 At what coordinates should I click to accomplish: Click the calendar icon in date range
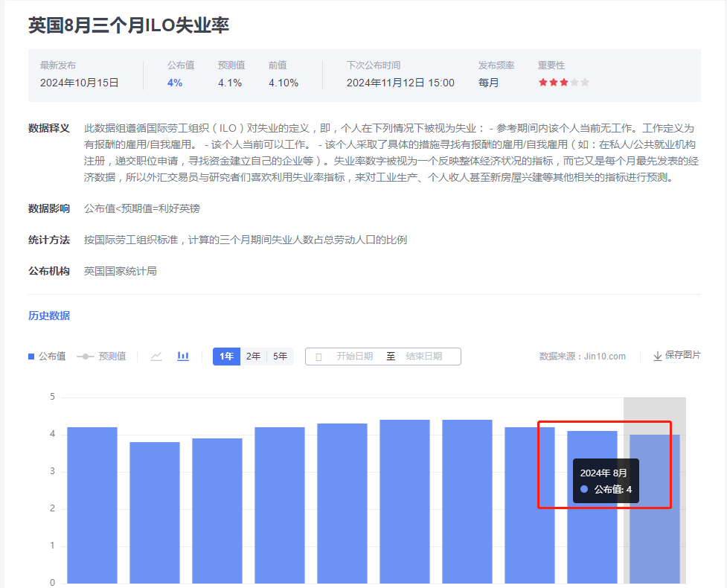coord(318,357)
